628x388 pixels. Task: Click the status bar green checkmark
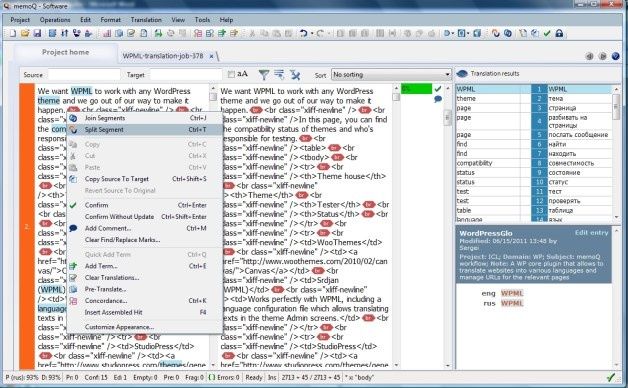pyautogui.click(x=611, y=377)
